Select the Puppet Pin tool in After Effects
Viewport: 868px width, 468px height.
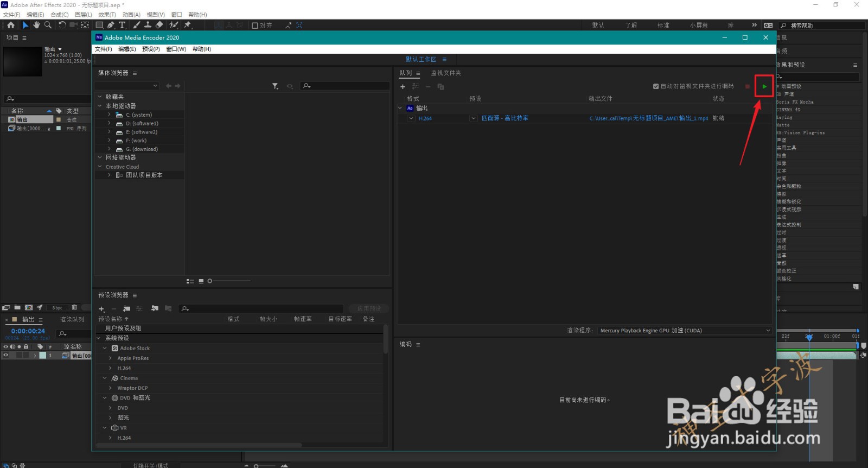coord(188,25)
